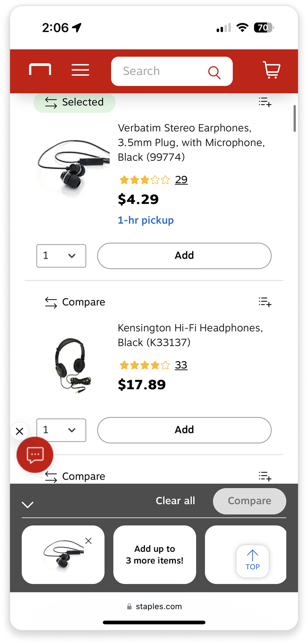Add Verbatim Earphones to a list
This screenshot has height=644, width=308.
[x=265, y=102]
